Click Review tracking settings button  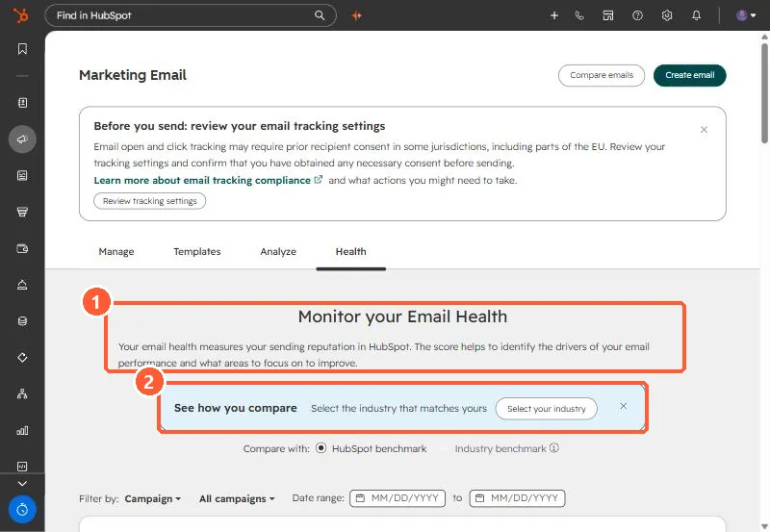pos(150,201)
